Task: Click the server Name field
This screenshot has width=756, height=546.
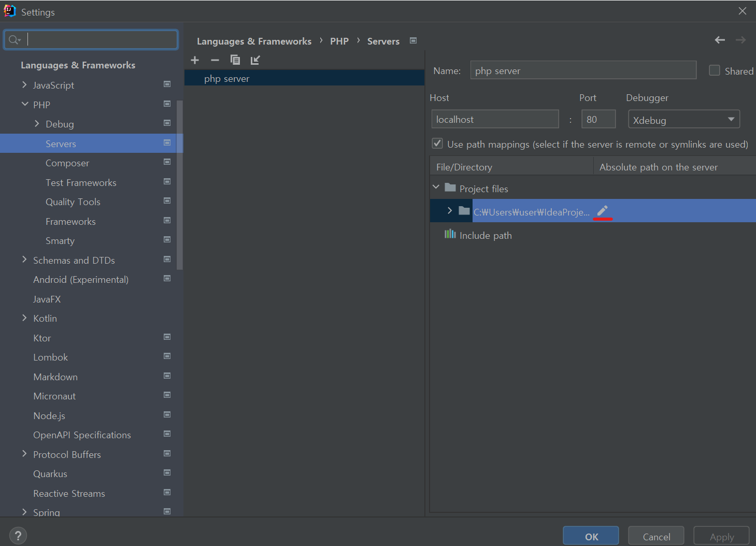Action: pos(583,70)
